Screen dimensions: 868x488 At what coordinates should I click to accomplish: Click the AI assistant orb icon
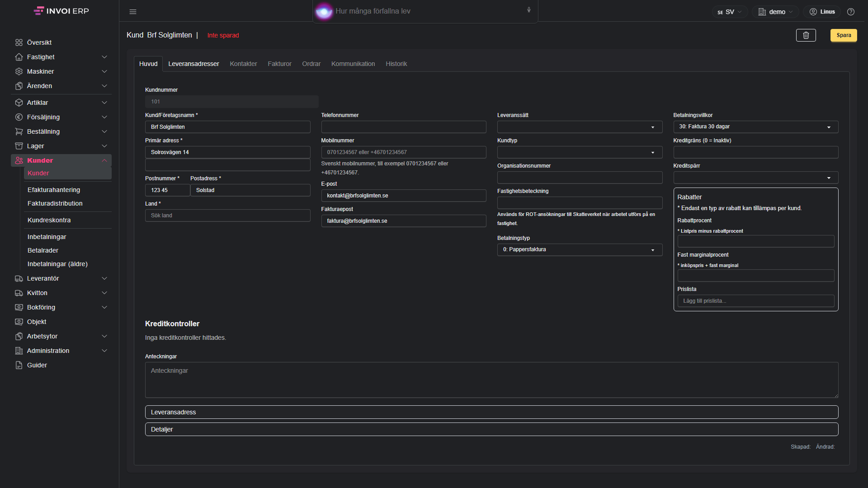click(324, 11)
